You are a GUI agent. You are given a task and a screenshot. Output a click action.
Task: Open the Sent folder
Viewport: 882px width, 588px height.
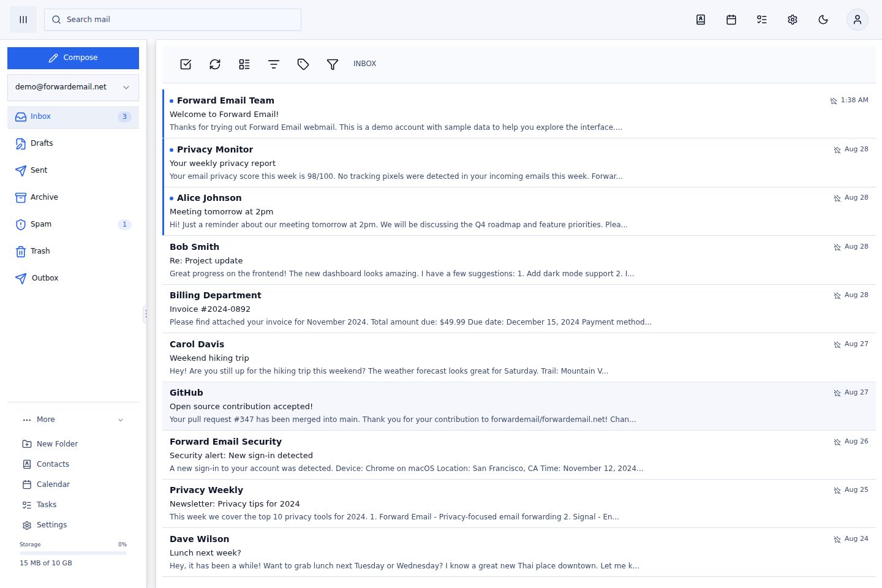[x=73, y=171]
